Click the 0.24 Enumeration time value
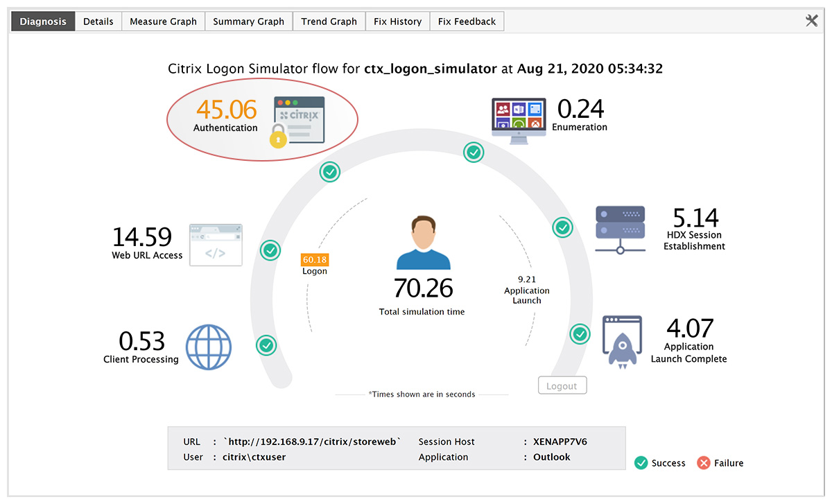The image size is (832, 504). pos(581,109)
